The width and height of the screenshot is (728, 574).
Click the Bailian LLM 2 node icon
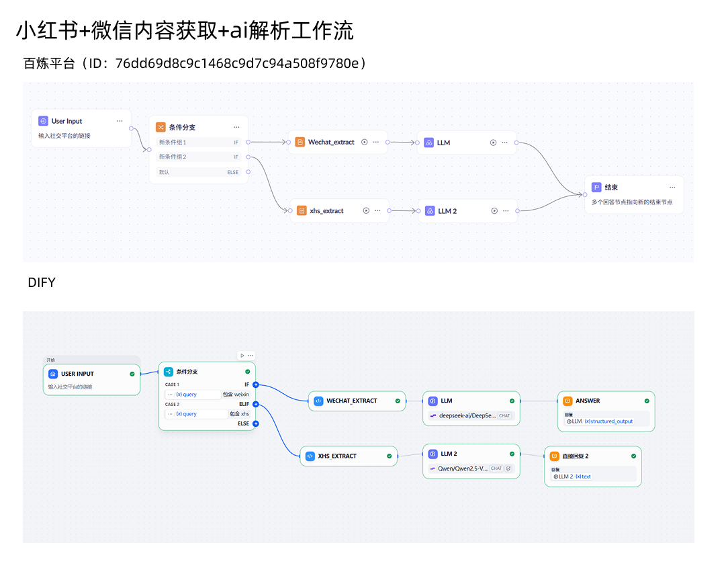click(x=430, y=210)
